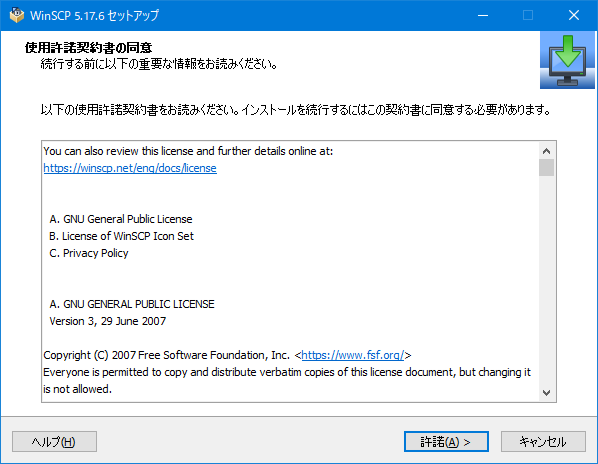Viewport: 598px width, 464px height.
Task: Click the WinSCP 5.17.6 セットアップ title text
Action: pyautogui.click(x=94, y=16)
